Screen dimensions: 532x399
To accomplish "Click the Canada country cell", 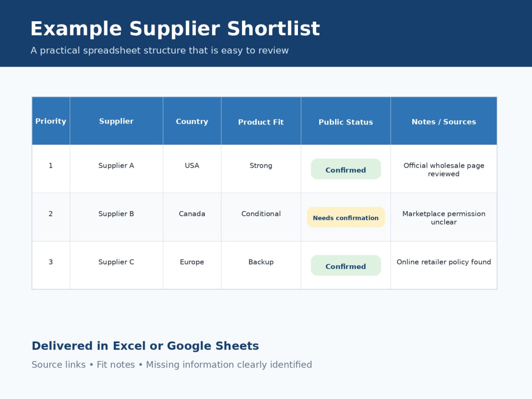I will [192, 217].
